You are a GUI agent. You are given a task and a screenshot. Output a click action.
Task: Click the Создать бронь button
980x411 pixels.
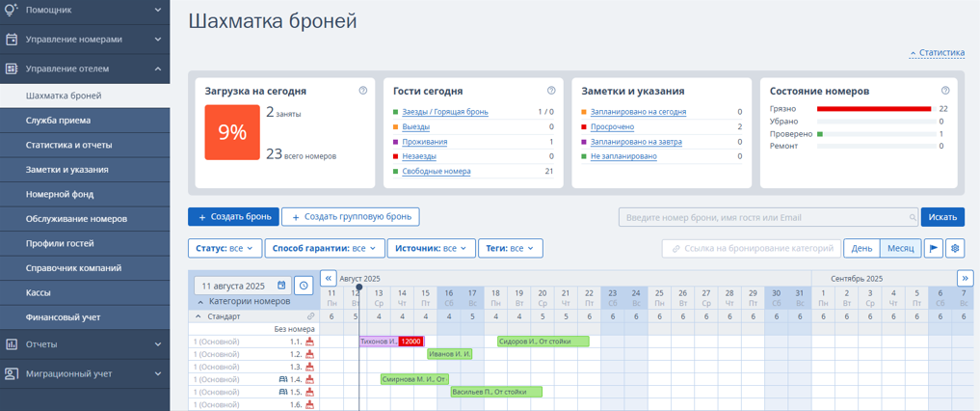(x=233, y=217)
